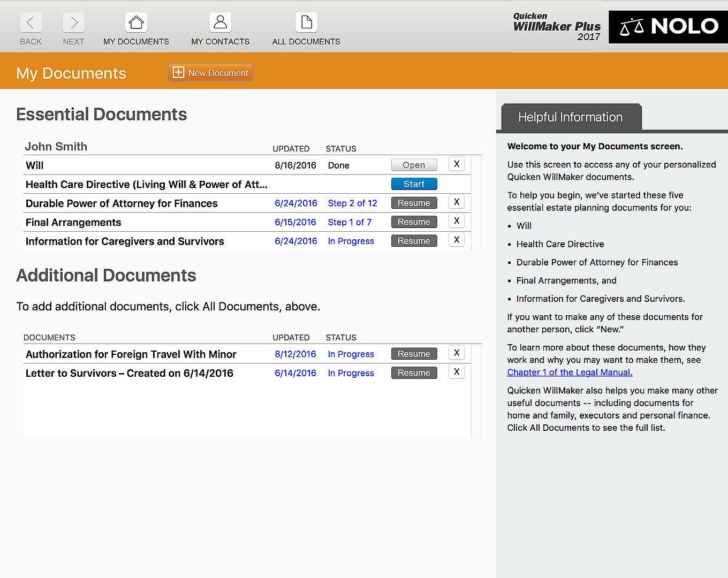The height and width of the screenshot is (578, 728).
Task: Remove Letter to Survivors document
Action: click(456, 372)
